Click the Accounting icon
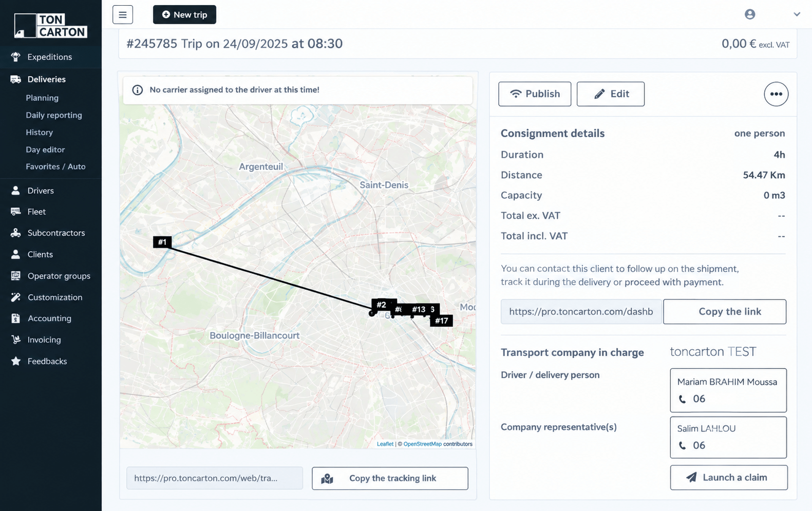Screen dimensions: 812x511 (x=15, y=318)
